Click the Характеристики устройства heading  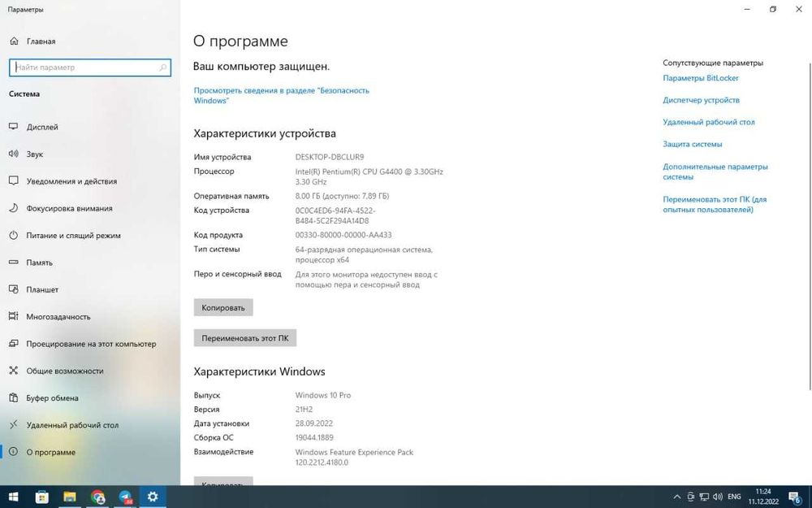[x=265, y=133]
